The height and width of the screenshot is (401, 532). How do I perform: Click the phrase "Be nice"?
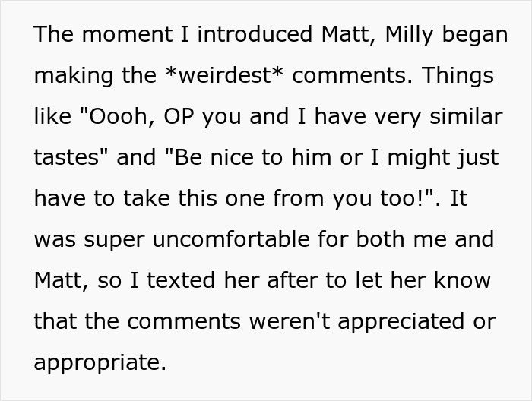[x=199, y=158]
